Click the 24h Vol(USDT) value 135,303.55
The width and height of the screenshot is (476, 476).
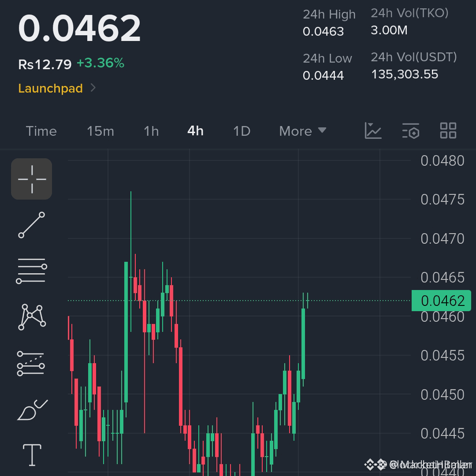tap(405, 74)
